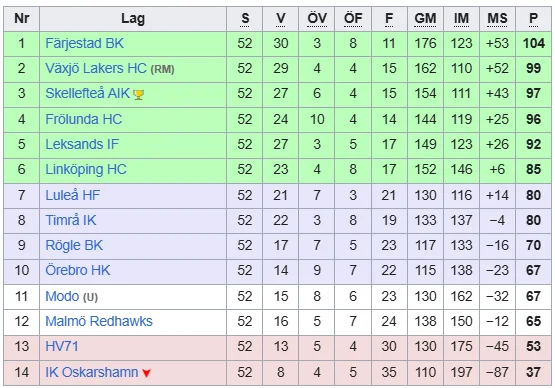The height and width of the screenshot is (388, 555).
Task: Click the GM column header abbreviation
Action: point(425,18)
